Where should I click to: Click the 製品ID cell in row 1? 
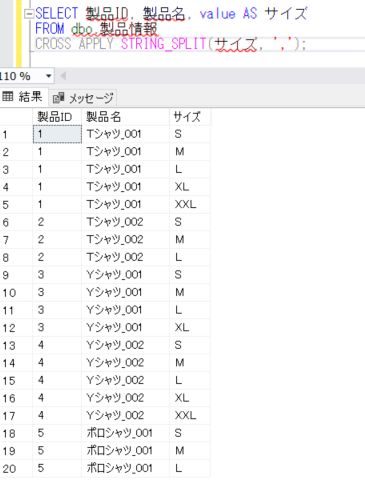pyautogui.click(x=57, y=134)
